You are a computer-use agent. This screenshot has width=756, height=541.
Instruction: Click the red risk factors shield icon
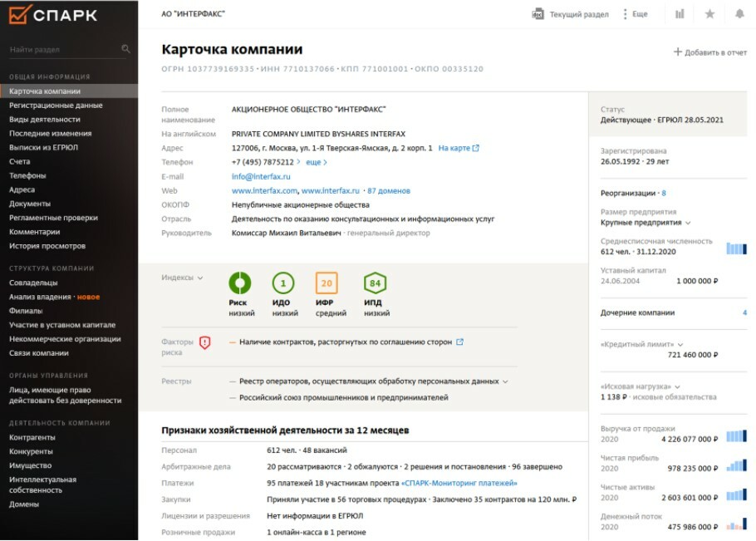tap(205, 342)
